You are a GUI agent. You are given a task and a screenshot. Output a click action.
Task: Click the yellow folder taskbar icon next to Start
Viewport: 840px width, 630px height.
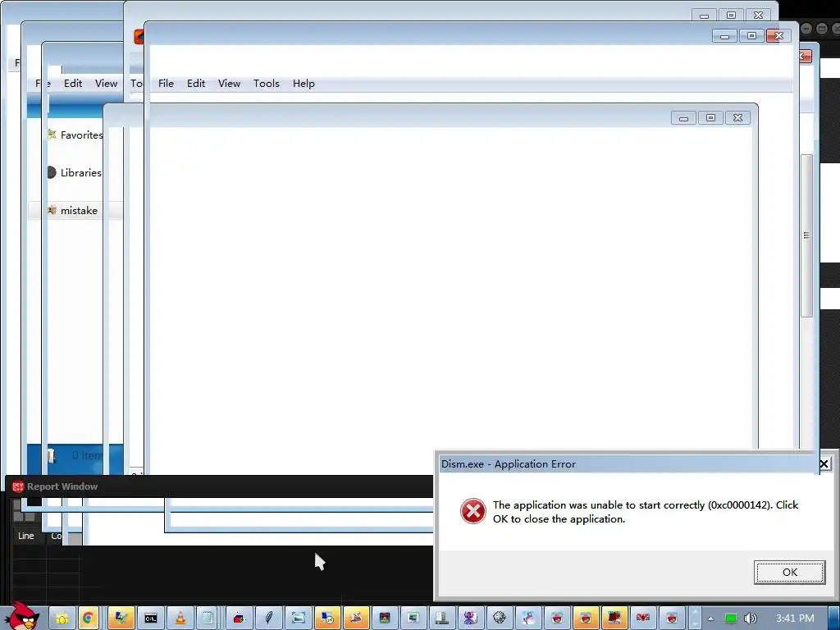pos(62,619)
